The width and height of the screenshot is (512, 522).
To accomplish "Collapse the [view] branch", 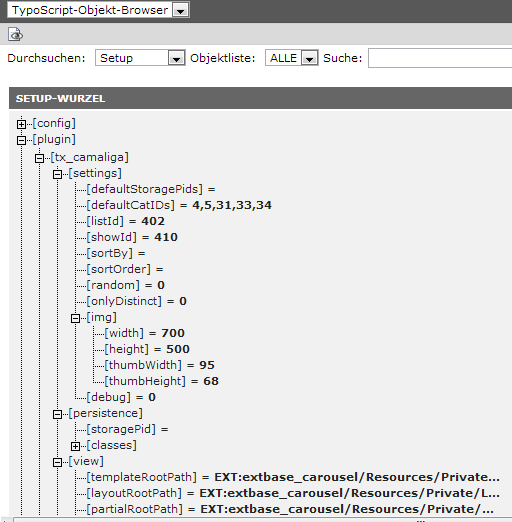I will 57,462.
